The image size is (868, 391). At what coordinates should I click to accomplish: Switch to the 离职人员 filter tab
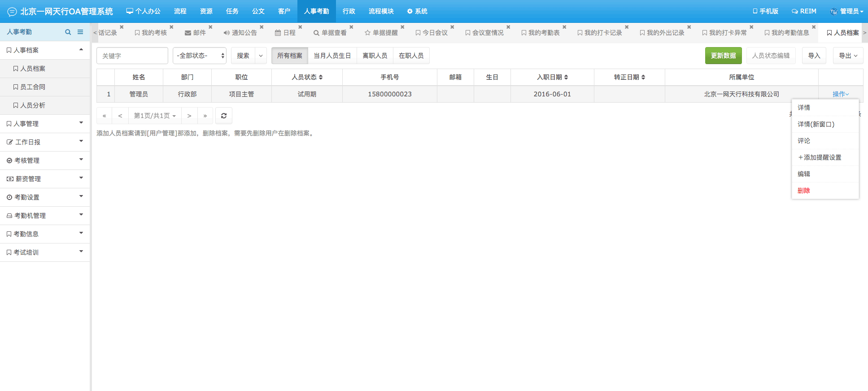pos(375,56)
